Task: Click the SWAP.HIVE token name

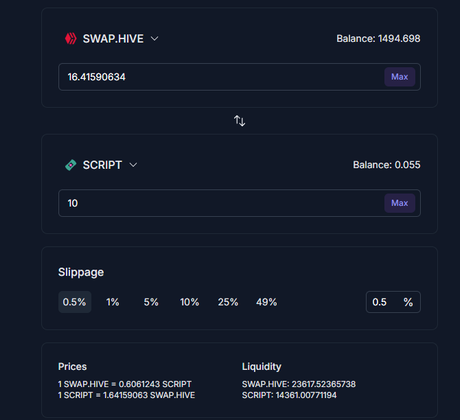Action: [113, 39]
